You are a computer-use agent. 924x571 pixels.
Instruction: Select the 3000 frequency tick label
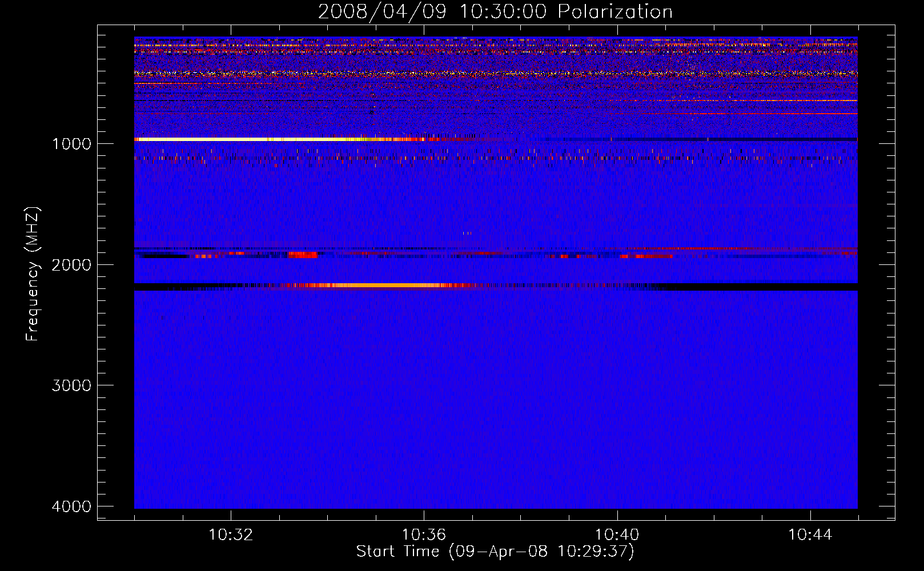click(71, 385)
